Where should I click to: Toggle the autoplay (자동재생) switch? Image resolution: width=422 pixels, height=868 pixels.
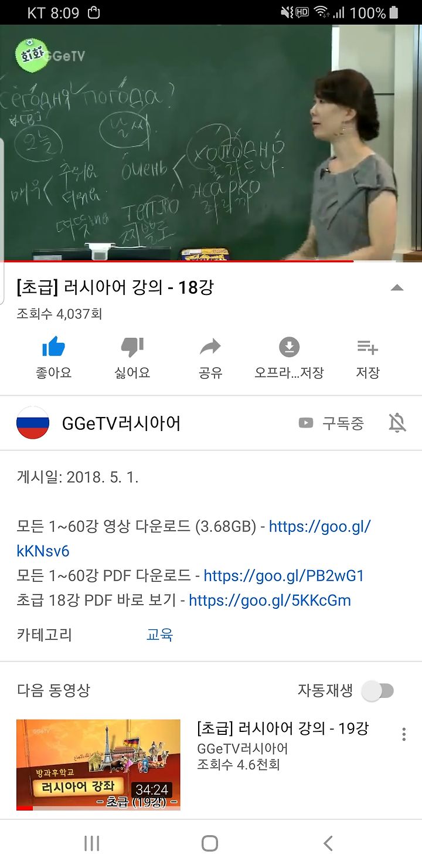377,691
